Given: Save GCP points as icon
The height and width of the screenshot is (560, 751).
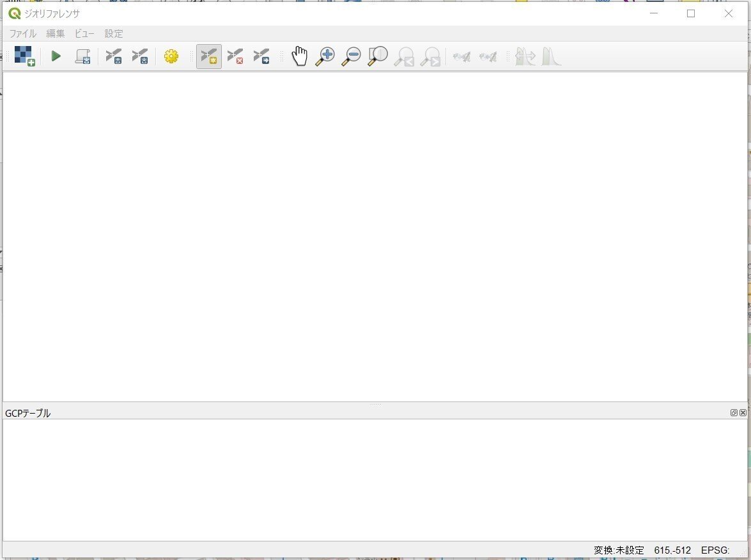Looking at the screenshot, I should tap(140, 56).
